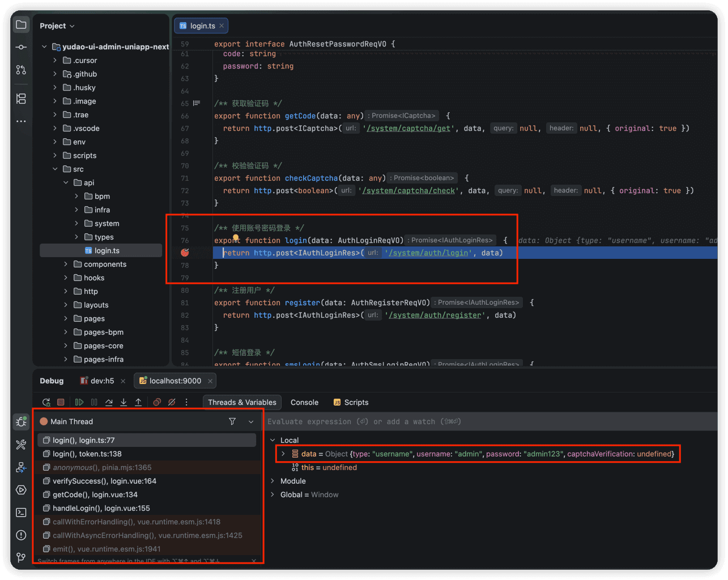Toggle Mute Breakpoints

pos(172,402)
